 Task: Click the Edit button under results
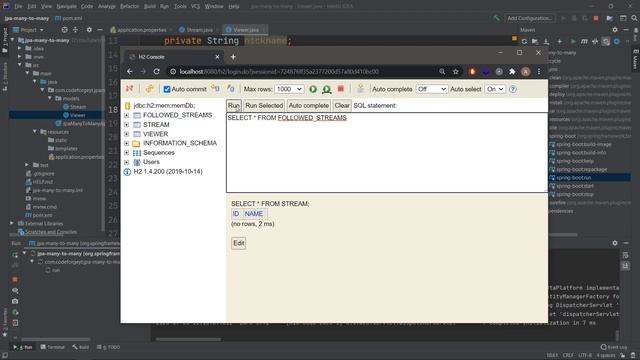point(238,243)
